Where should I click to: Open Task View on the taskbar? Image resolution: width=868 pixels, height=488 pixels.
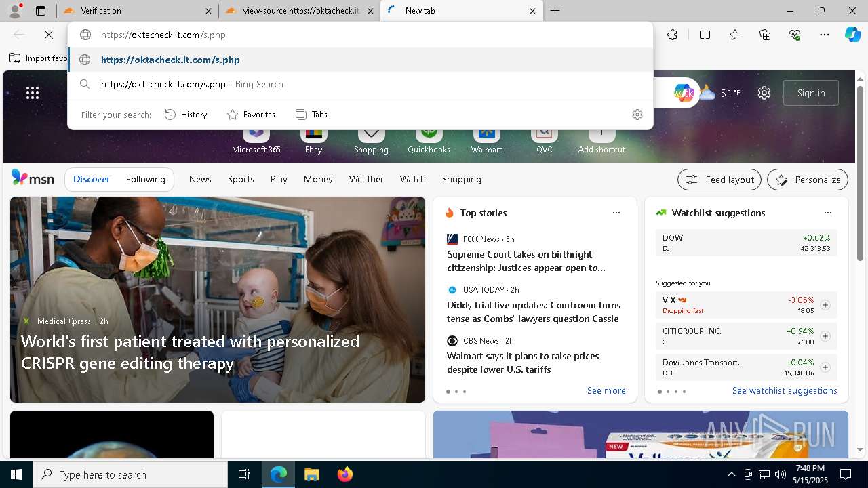244,474
